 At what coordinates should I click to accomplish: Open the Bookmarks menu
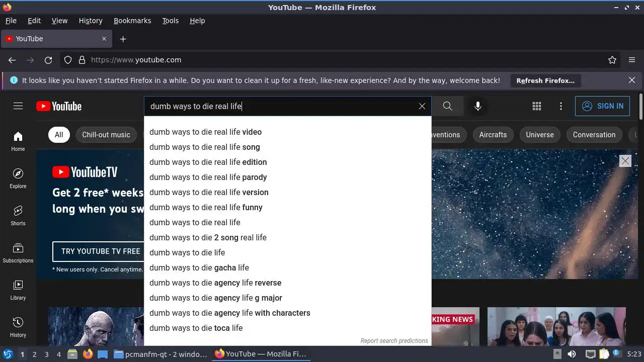click(132, 21)
